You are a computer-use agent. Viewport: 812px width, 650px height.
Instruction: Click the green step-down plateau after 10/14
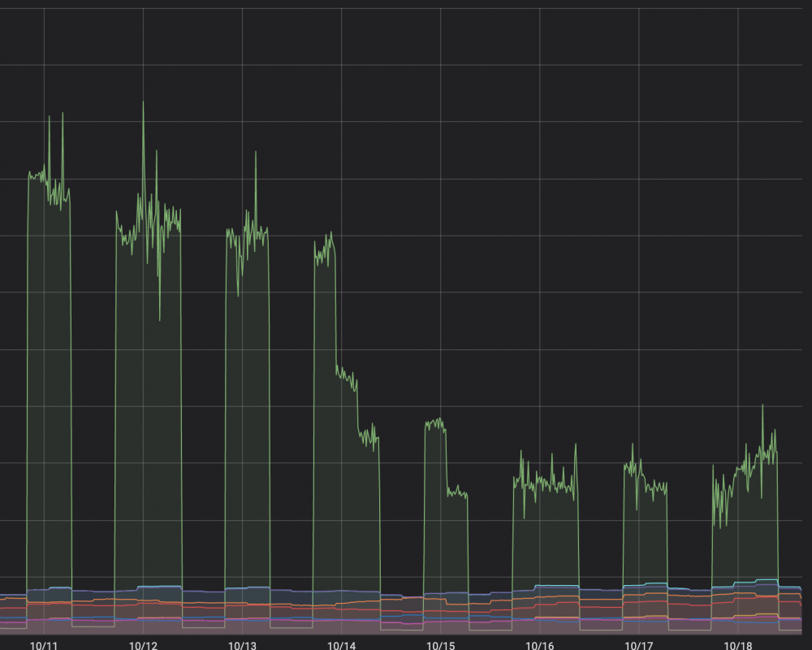(x=347, y=377)
